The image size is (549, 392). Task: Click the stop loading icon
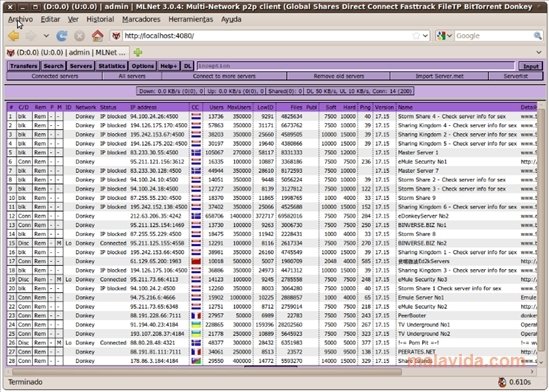coord(79,36)
